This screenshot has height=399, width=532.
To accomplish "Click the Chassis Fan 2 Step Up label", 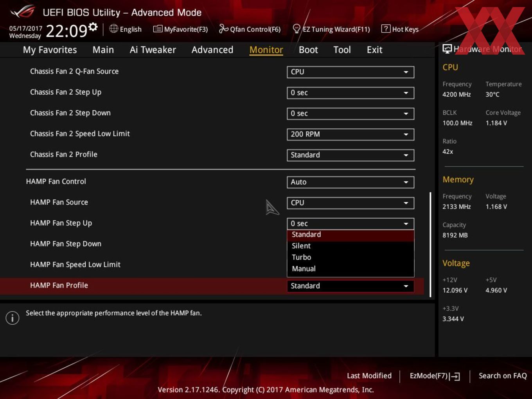I will coord(66,92).
